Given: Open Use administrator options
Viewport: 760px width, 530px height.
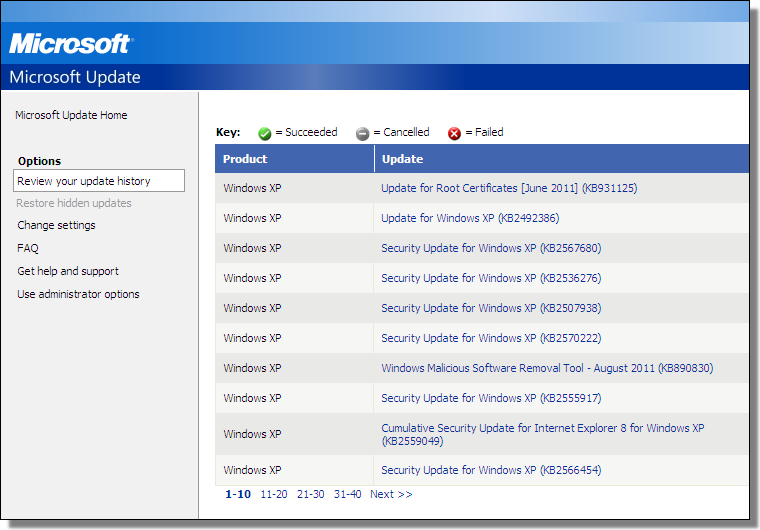Looking at the screenshot, I should 78,294.
